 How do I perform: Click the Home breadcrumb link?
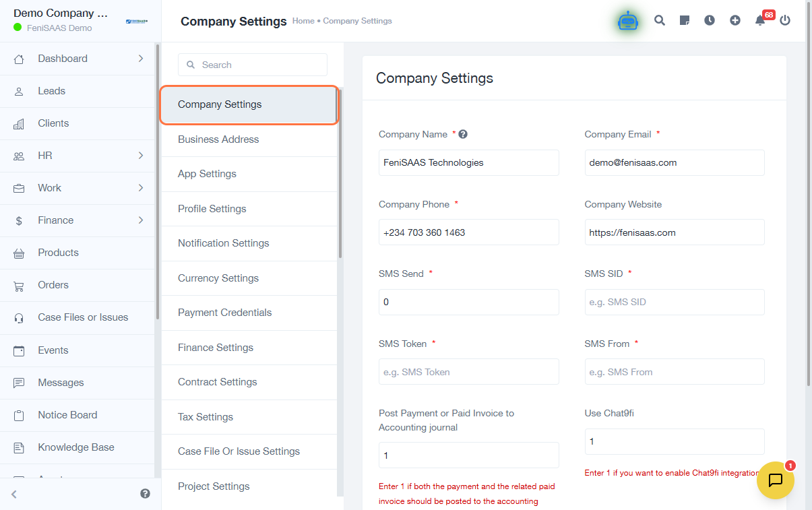[x=303, y=21]
